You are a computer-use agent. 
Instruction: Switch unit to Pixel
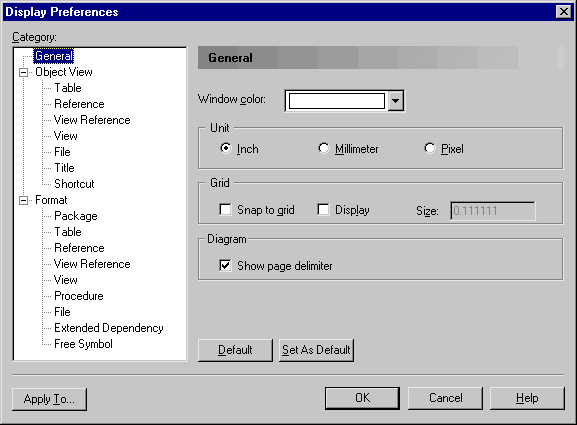click(x=429, y=148)
